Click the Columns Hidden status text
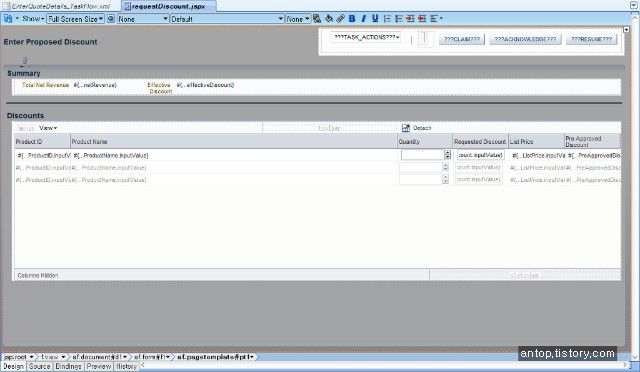The width and height of the screenshot is (640, 372). [x=38, y=275]
